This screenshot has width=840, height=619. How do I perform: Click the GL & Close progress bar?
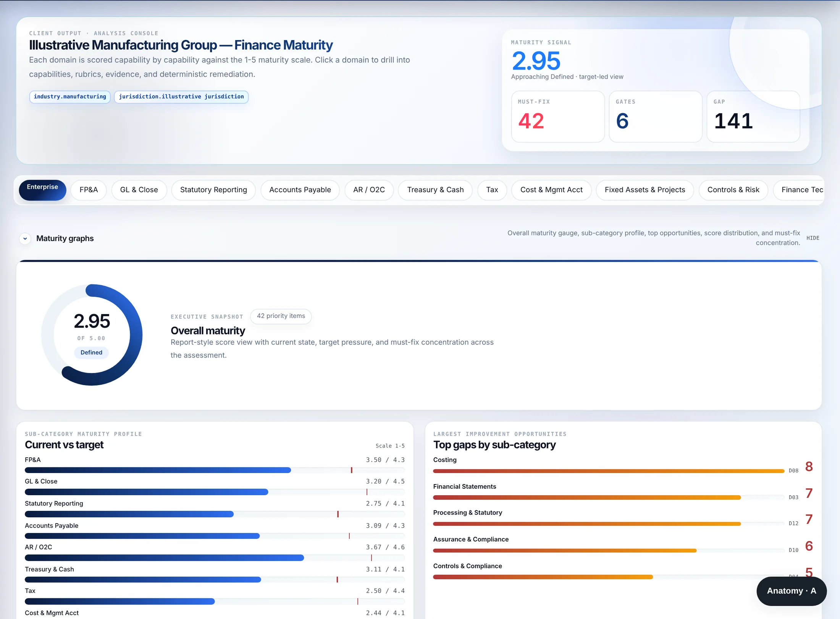pos(215,492)
